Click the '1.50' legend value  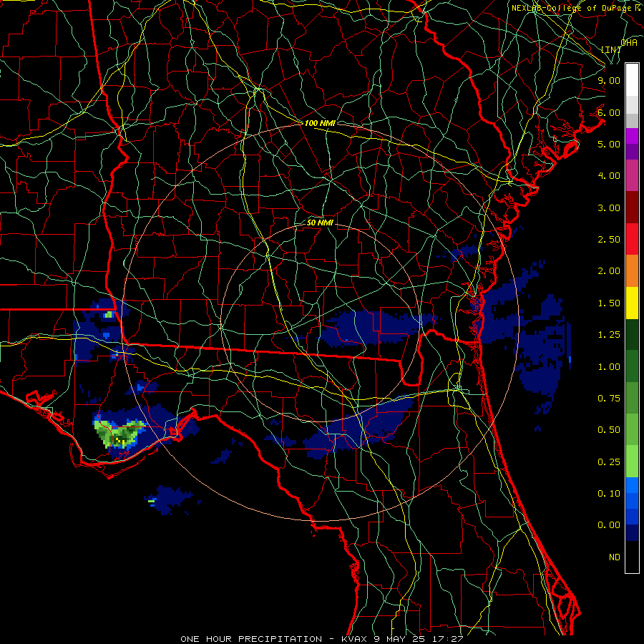coord(609,303)
